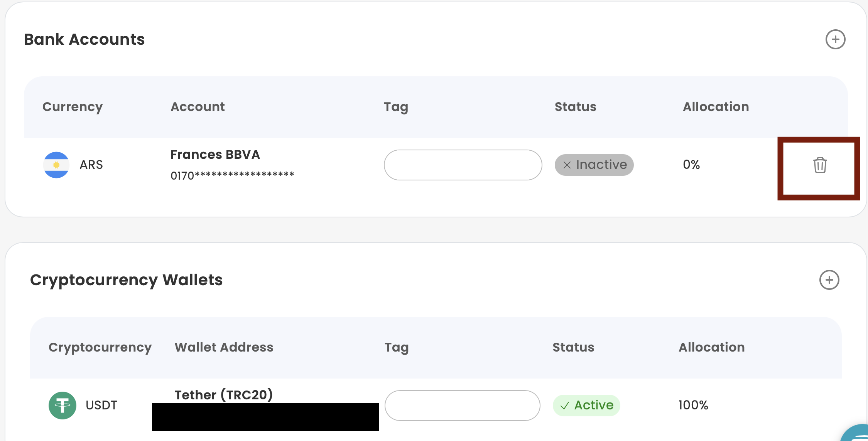Click the add cryptocurrency wallet plus icon
Image resolution: width=868 pixels, height=441 pixels.
(x=829, y=280)
